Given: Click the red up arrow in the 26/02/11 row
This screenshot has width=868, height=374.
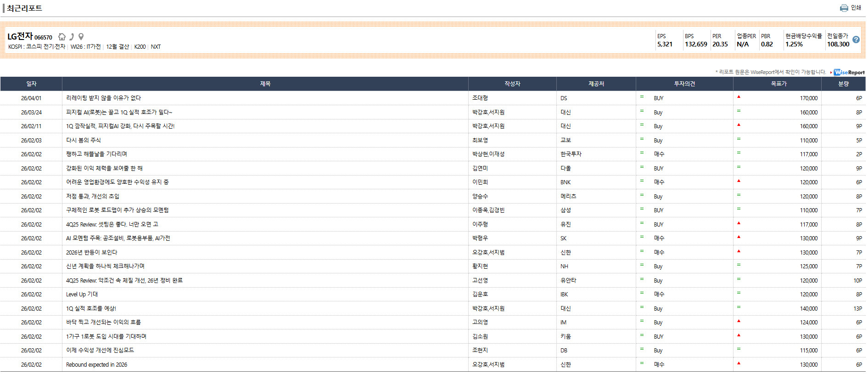Looking at the screenshot, I should click(739, 125).
